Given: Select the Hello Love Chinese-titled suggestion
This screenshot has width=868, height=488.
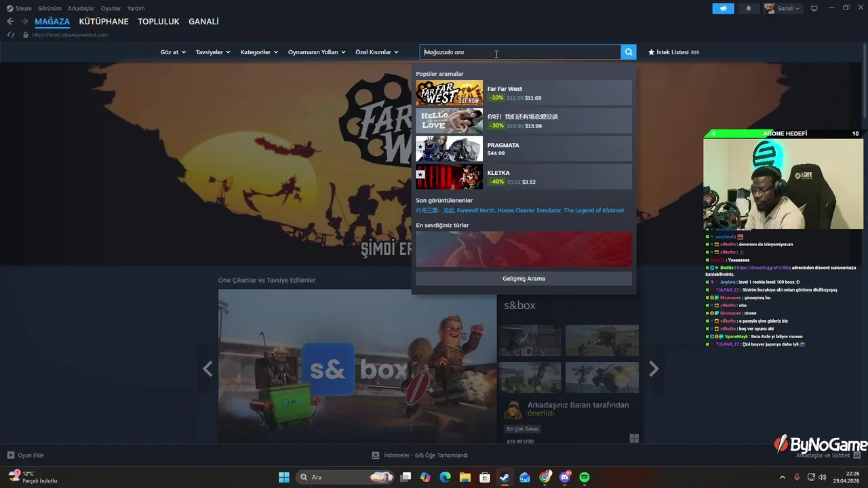Looking at the screenshot, I should coord(524,121).
